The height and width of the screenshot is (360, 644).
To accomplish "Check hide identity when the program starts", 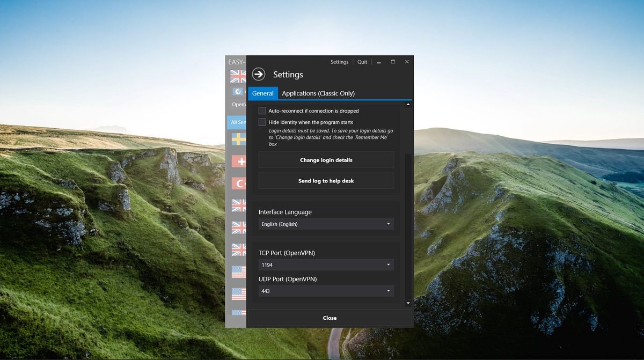I will [262, 122].
